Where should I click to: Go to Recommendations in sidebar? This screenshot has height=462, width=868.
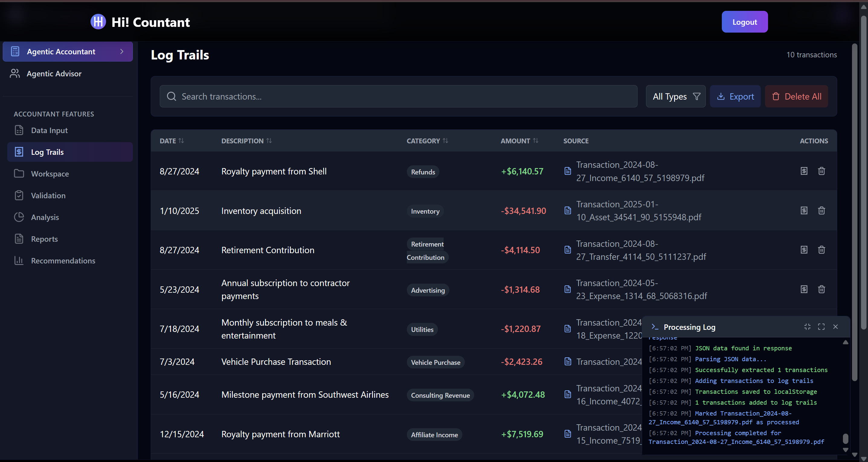click(63, 261)
